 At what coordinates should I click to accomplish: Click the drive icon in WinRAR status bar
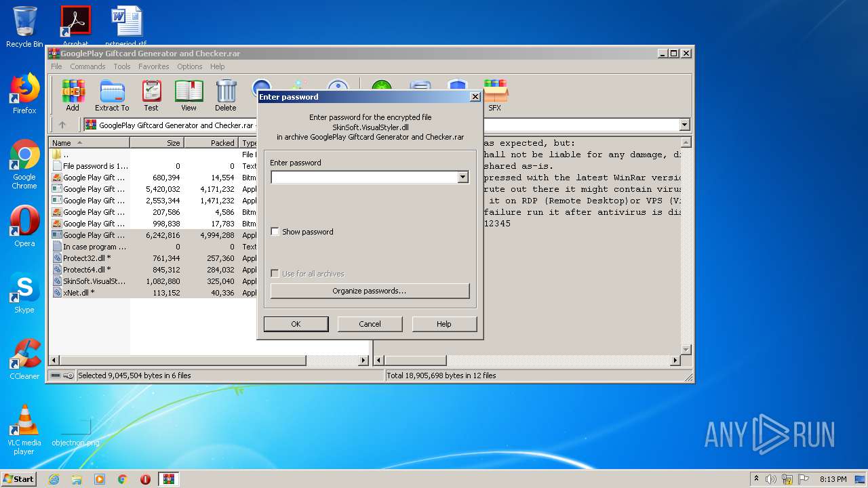coord(56,375)
